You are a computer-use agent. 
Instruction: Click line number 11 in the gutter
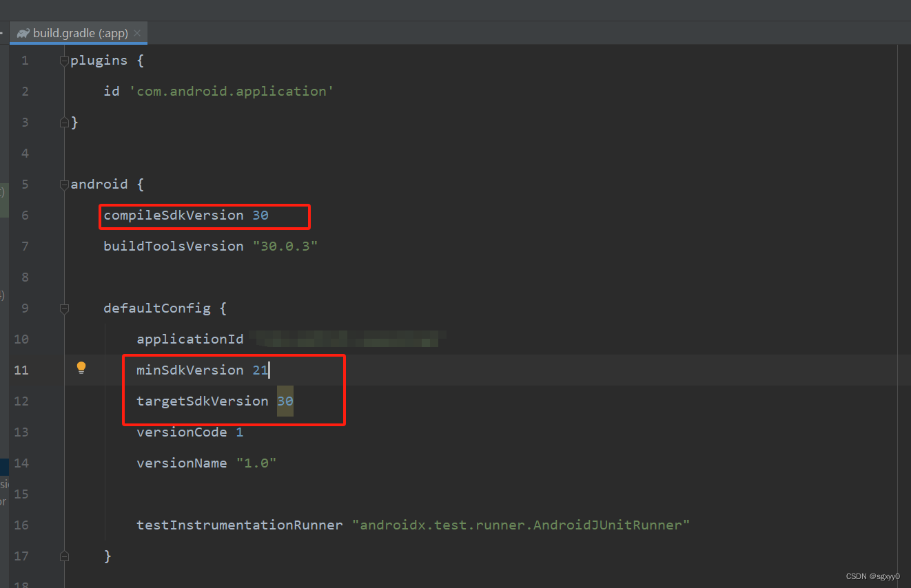[21, 370]
